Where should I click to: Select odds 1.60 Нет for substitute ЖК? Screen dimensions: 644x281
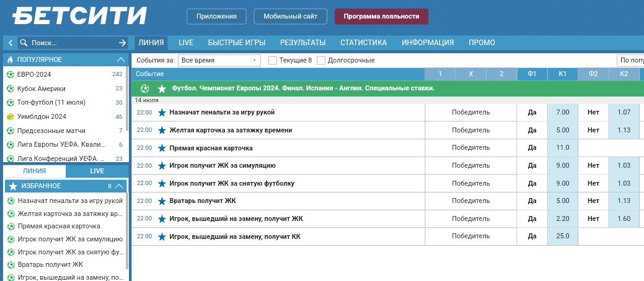[624, 218]
